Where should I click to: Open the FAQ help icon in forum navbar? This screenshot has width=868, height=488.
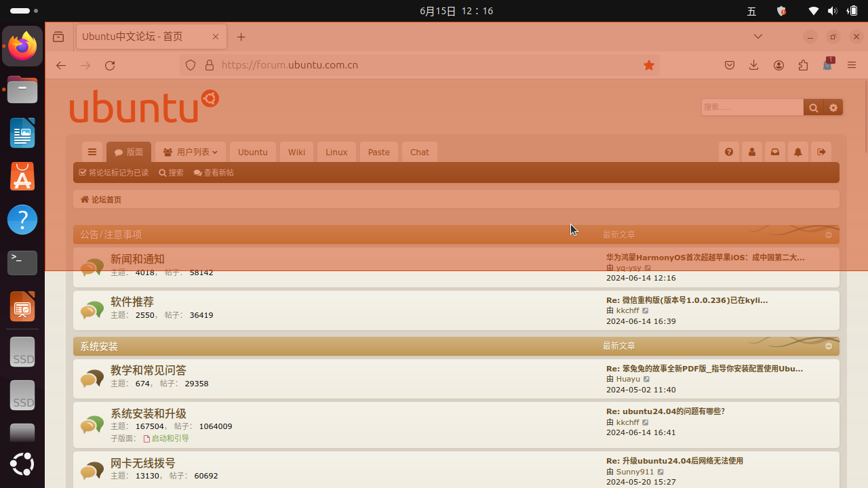(x=729, y=152)
